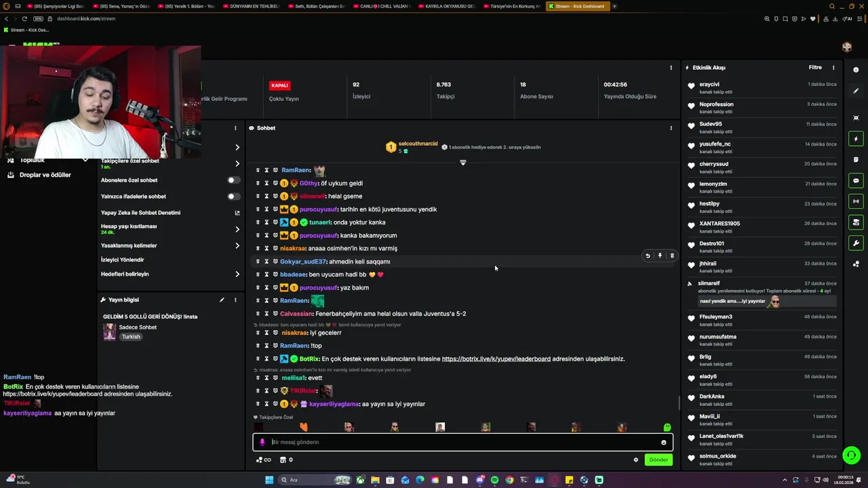Image resolution: width=868 pixels, height=488 pixels.
Task: Switch to KAYIKLA OKYANUSU GEÇ browser tab
Action: (446, 6)
